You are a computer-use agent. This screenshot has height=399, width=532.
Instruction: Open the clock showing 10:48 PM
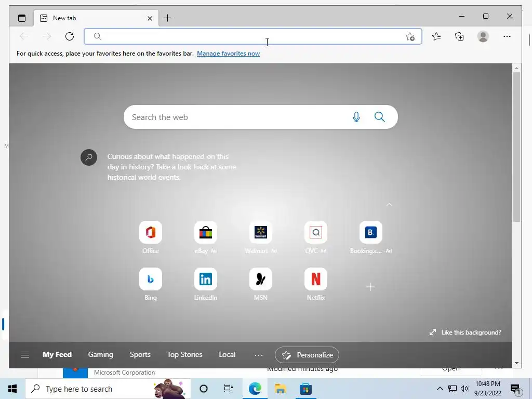[x=487, y=389]
